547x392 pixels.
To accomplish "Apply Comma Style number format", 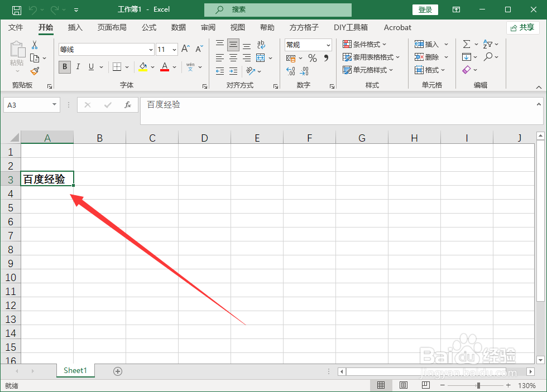I will pos(326,58).
